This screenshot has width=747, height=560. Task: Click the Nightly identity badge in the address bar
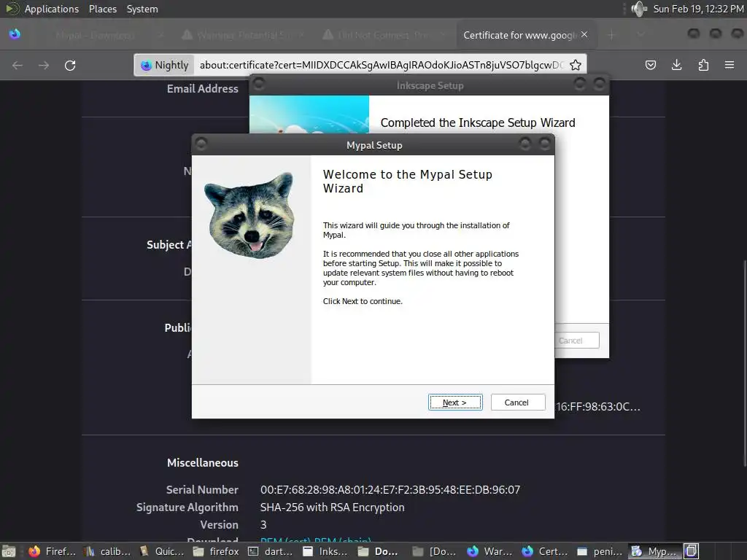pyautogui.click(x=165, y=65)
